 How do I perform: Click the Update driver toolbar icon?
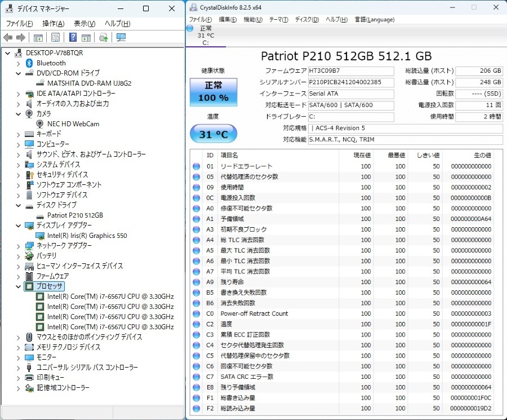tap(103, 38)
